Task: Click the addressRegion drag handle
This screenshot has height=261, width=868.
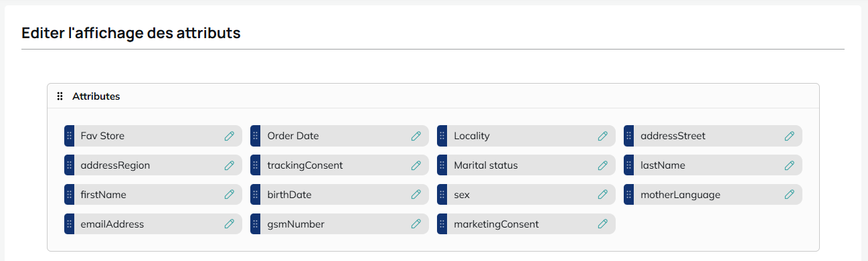Action: coord(69,165)
